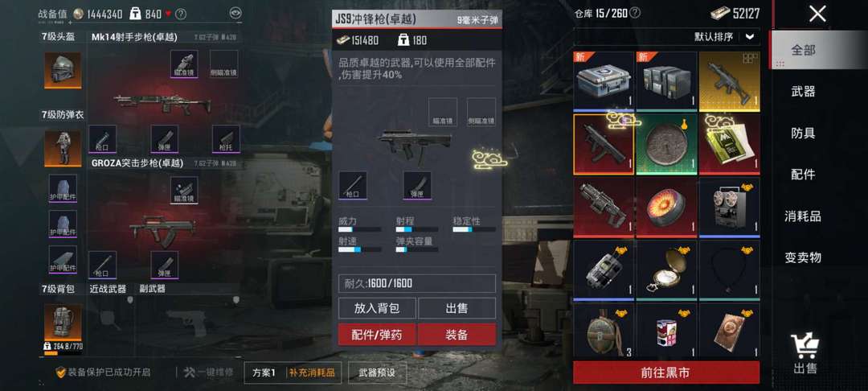Switch to the Weapons category tab
868x391 pixels.
[x=803, y=92]
